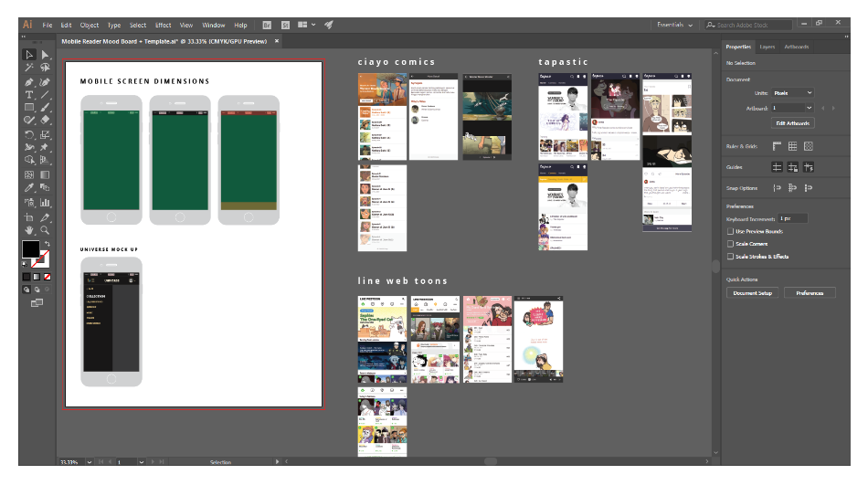Open the Object menu
The height and width of the screenshot is (485, 868).
tap(90, 25)
